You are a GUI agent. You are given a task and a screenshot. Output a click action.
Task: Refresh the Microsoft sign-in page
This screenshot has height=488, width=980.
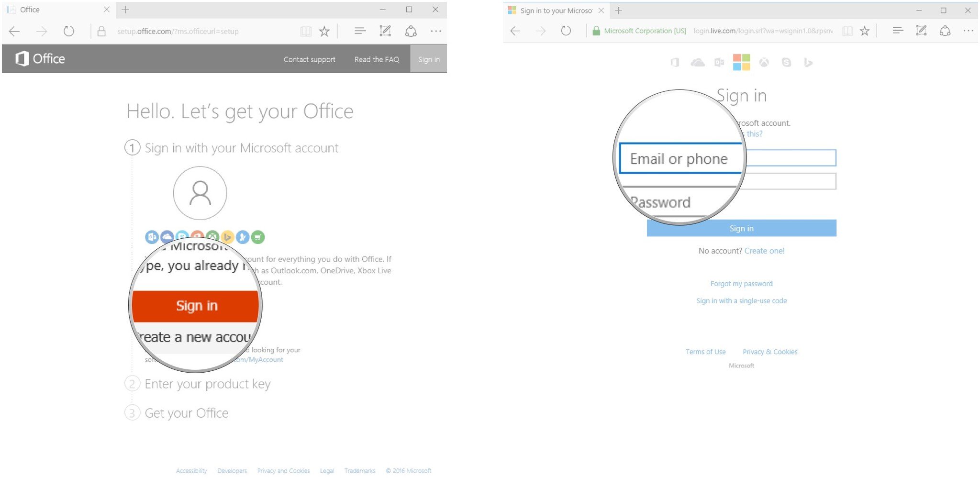pos(566,31)
